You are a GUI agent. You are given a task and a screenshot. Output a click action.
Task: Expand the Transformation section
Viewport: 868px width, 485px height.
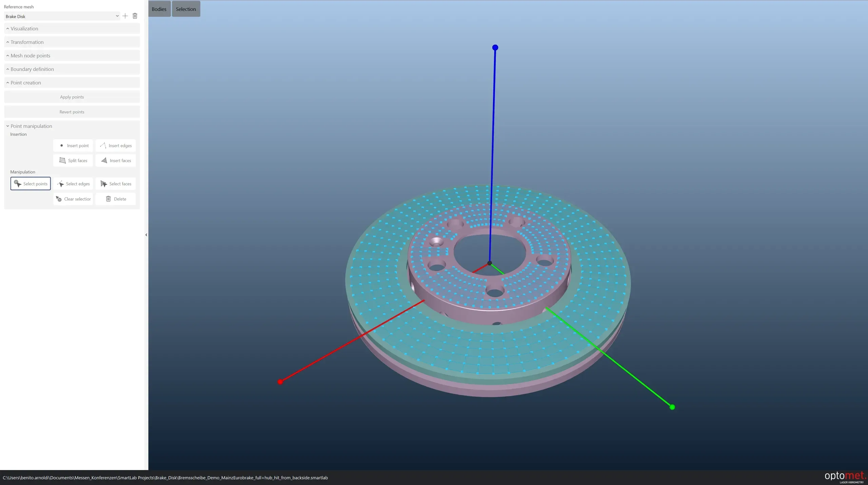(72, 42)
